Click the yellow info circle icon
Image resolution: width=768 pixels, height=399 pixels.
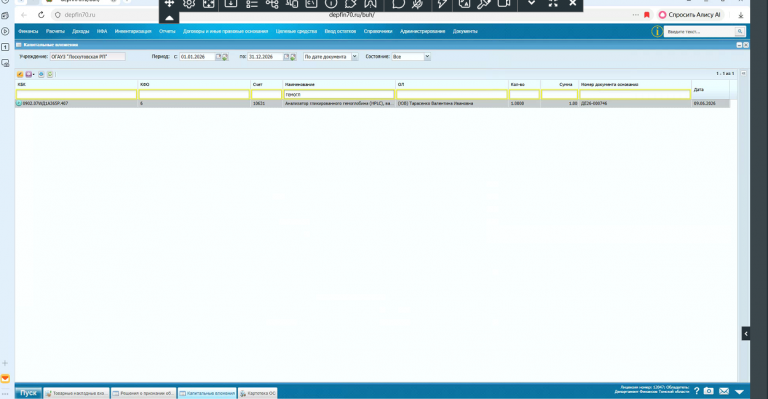click(x=656, y=31)
